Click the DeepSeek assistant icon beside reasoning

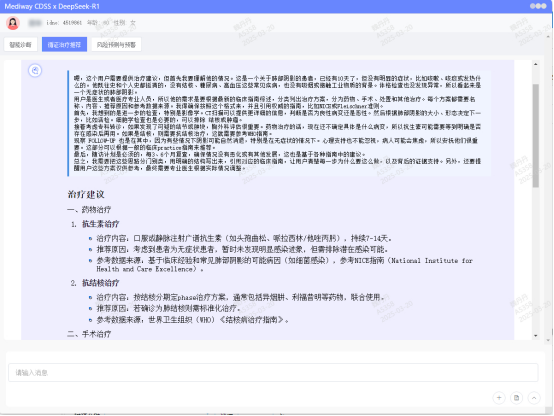click(35, 70)
